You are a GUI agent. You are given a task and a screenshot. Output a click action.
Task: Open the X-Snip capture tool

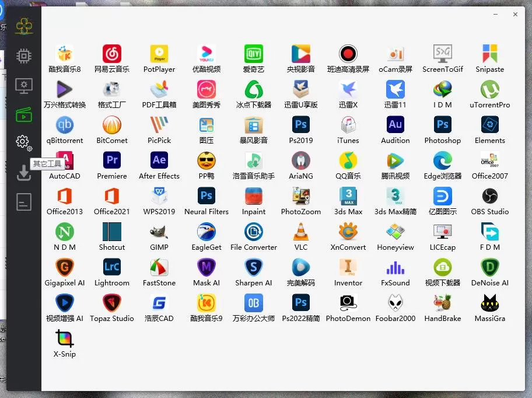point(65,338)
